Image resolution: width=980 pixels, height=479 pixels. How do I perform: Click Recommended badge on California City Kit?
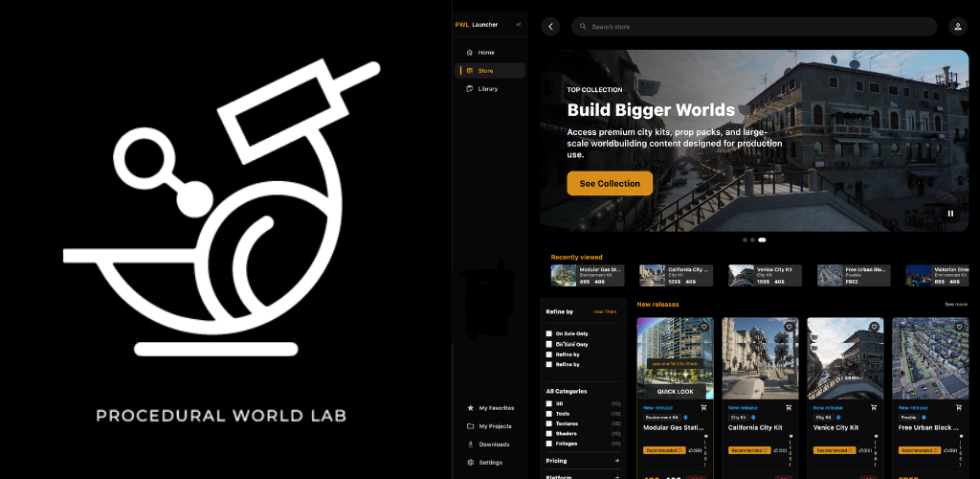click(x=748, y=450)
